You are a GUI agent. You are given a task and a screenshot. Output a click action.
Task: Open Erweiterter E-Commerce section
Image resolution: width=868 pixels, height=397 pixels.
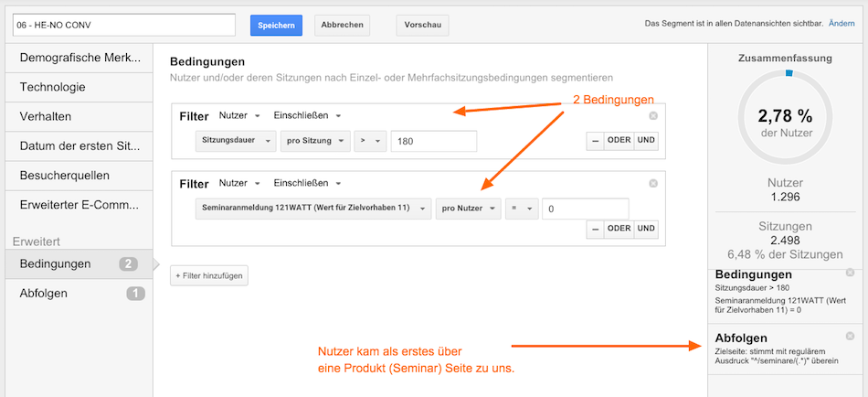pyautogui.click(x=79, y=205)
